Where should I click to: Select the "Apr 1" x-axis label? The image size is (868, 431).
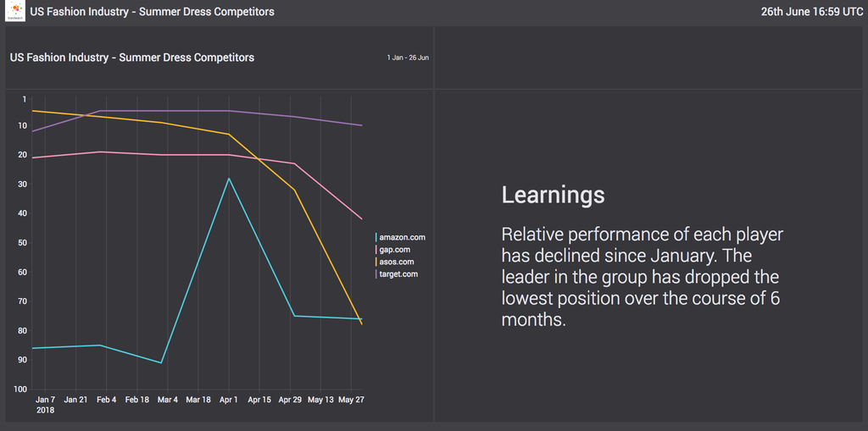coord(228,399)
